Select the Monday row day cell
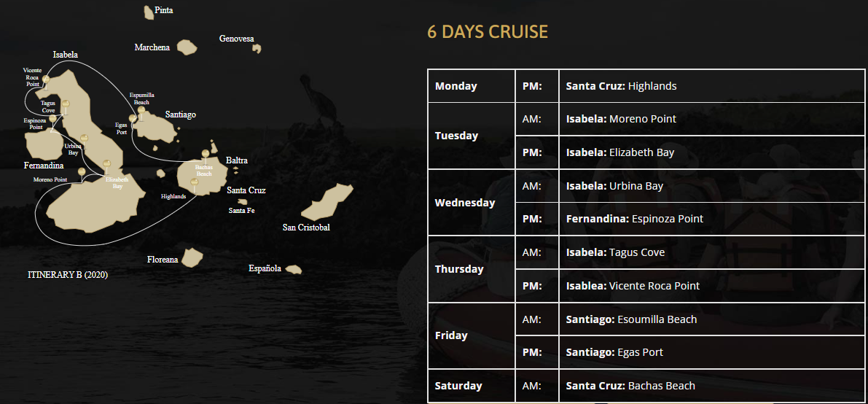The height and width of the screenshot is (404, 868). click(x=471, y=86)
